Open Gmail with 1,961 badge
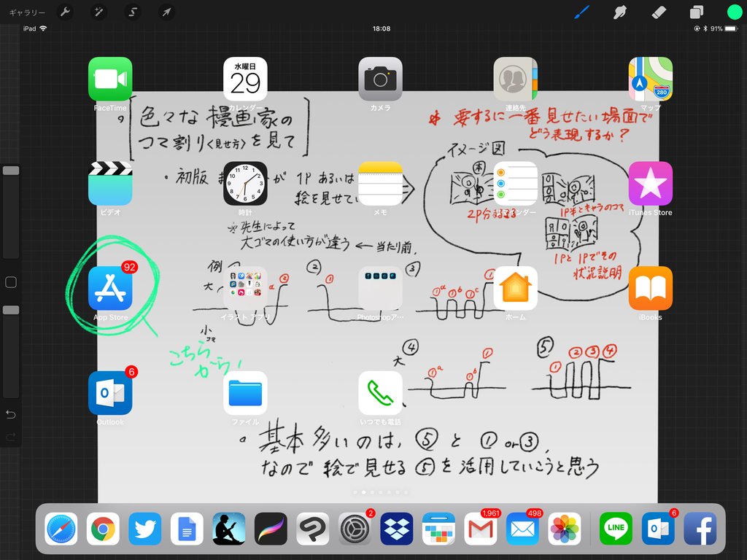 [480, 529]
